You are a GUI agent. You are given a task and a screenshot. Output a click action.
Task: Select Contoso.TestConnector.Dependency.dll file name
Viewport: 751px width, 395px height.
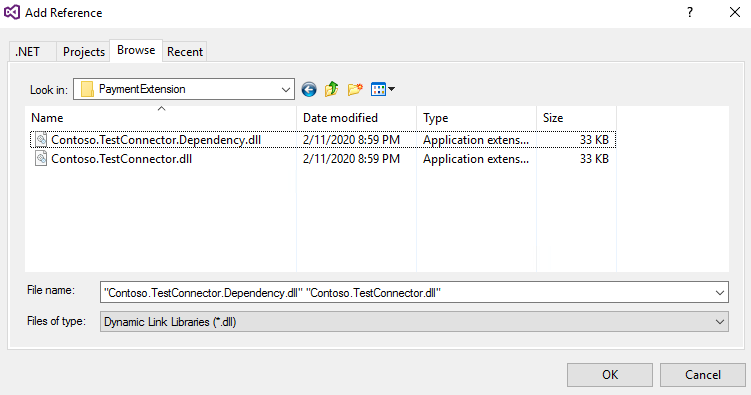tap(156, 140)
